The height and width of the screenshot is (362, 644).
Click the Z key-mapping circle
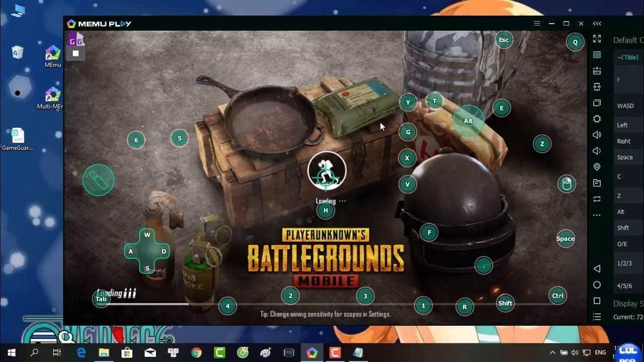point(542,144)
